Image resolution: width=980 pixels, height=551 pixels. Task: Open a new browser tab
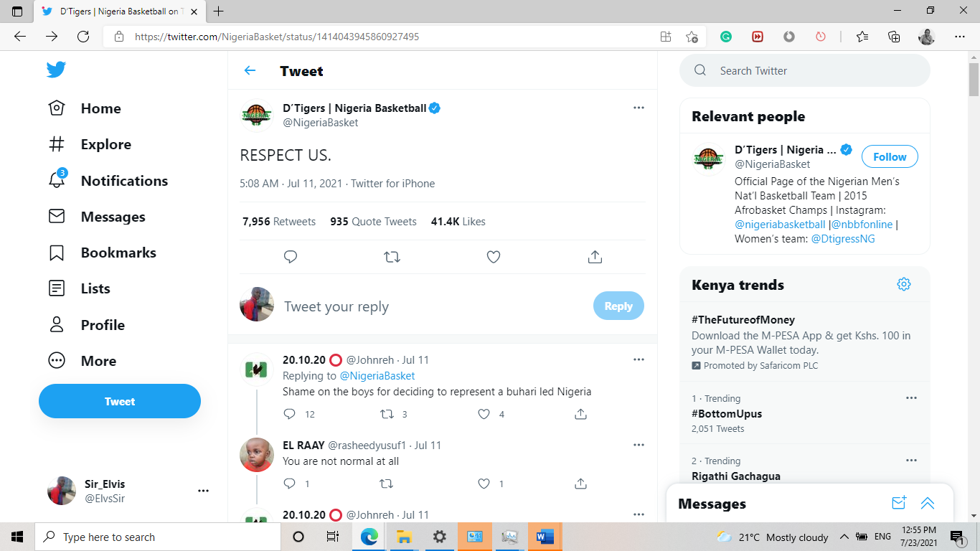point(218,11)
